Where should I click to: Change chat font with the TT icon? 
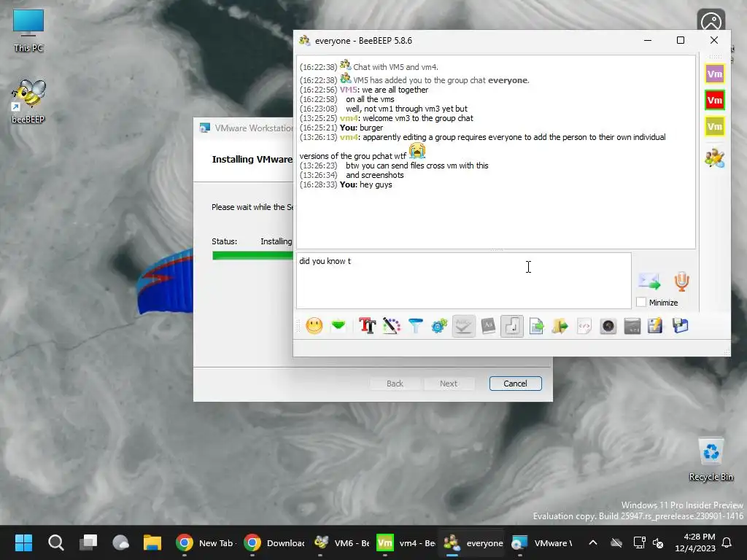(x=368, y=326)
